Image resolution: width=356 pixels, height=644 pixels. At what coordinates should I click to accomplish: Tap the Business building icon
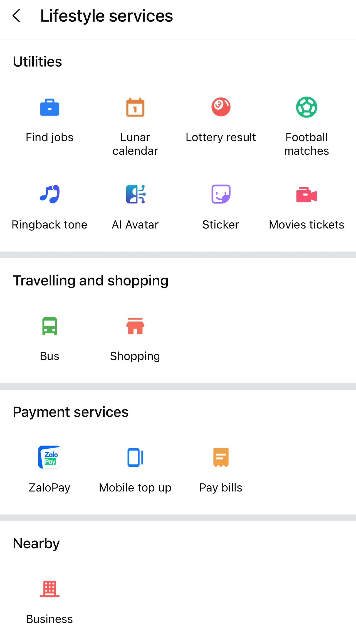pos(50,589)
